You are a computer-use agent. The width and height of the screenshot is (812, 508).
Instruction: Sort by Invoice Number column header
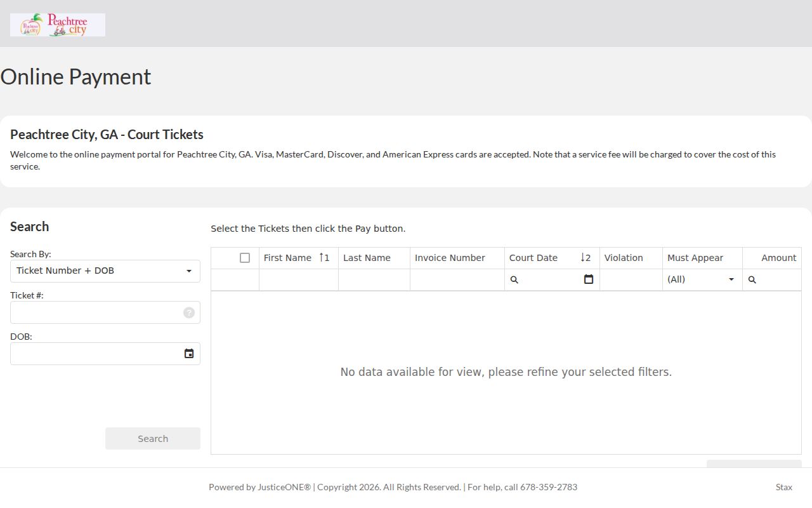[x=457, y=258]
